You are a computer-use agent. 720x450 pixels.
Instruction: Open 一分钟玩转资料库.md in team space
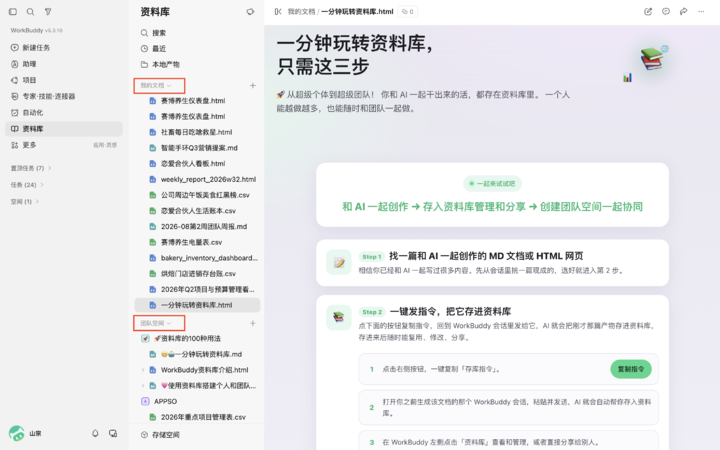coord(197,354)
